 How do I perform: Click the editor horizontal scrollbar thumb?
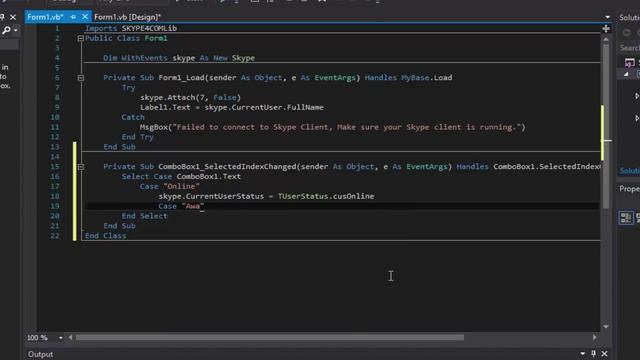tap(270, 338)
